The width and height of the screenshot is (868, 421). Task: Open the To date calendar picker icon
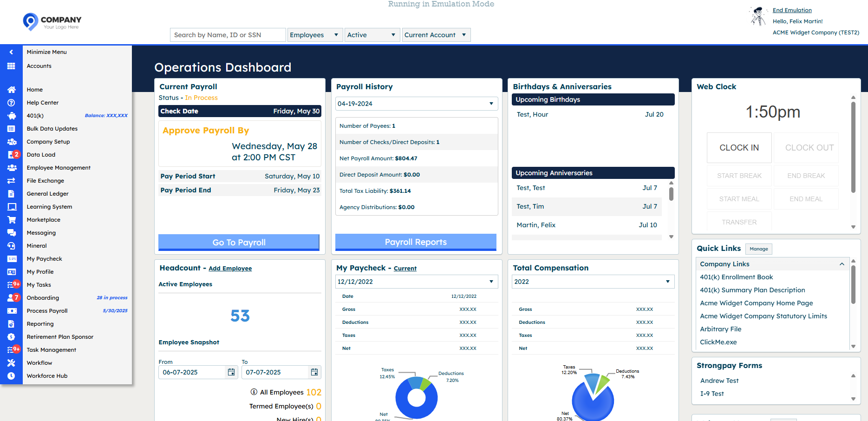314,372
